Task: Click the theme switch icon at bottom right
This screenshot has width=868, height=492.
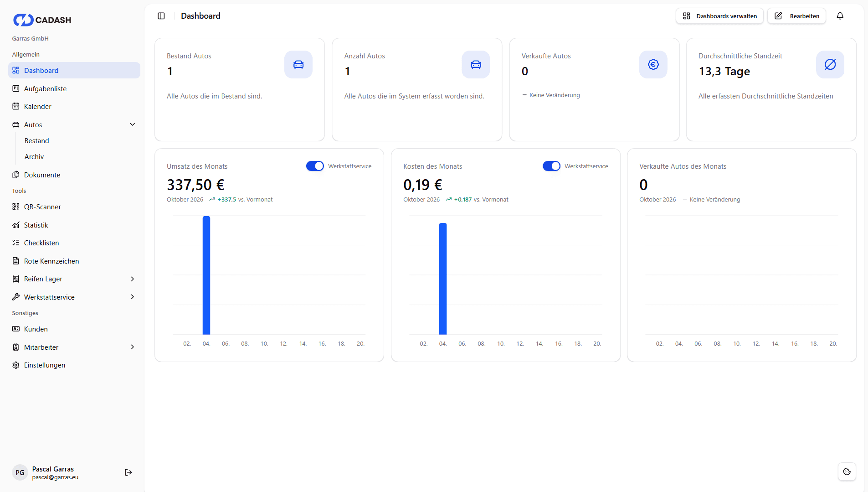Action: pos(847,471)
